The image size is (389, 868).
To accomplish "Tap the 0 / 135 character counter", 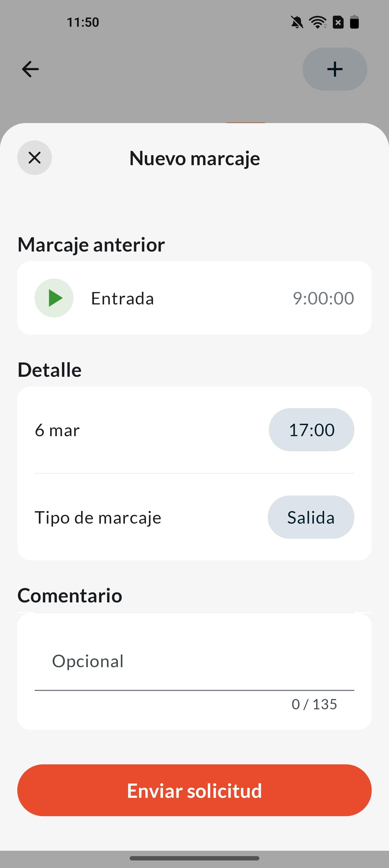I will pyautogui.click(x=314, y=704).
